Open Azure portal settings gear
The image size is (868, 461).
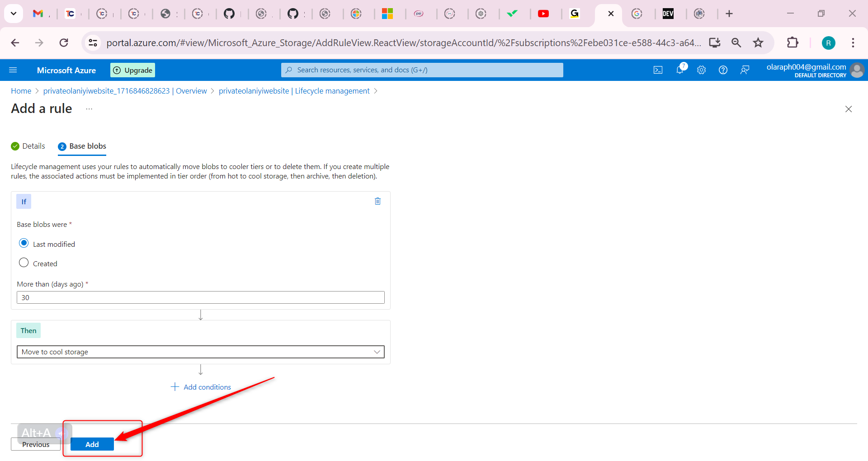click(701, 70)
